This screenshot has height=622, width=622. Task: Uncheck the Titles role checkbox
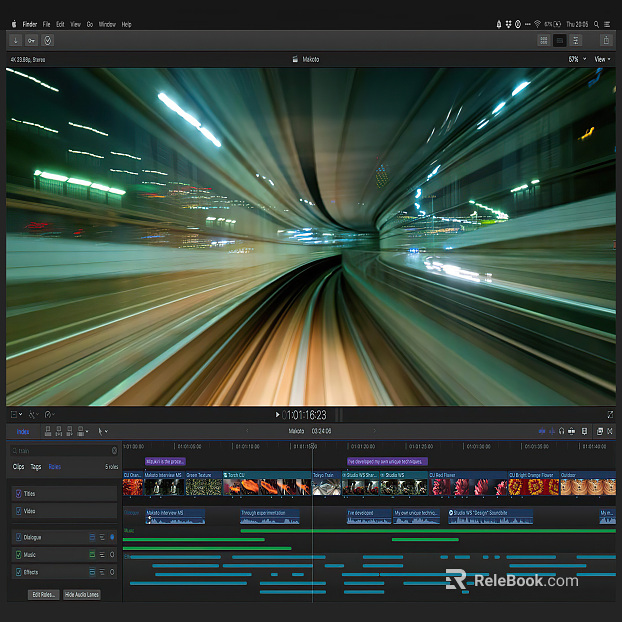click(x=18, y=493)
